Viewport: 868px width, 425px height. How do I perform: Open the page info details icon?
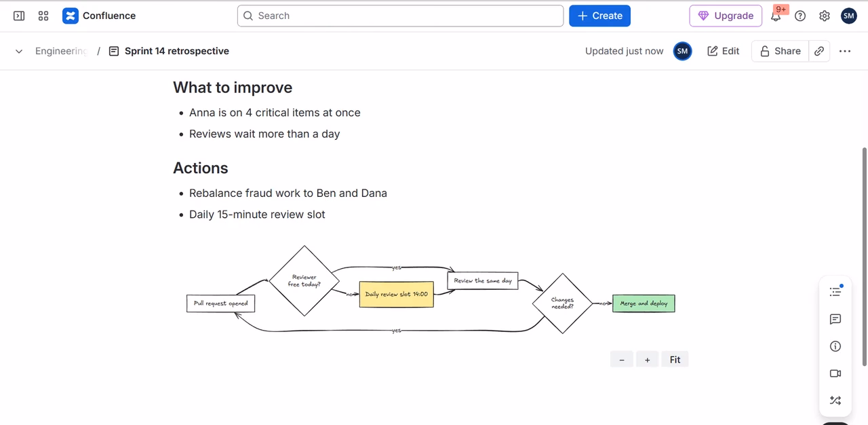(835, 346)
